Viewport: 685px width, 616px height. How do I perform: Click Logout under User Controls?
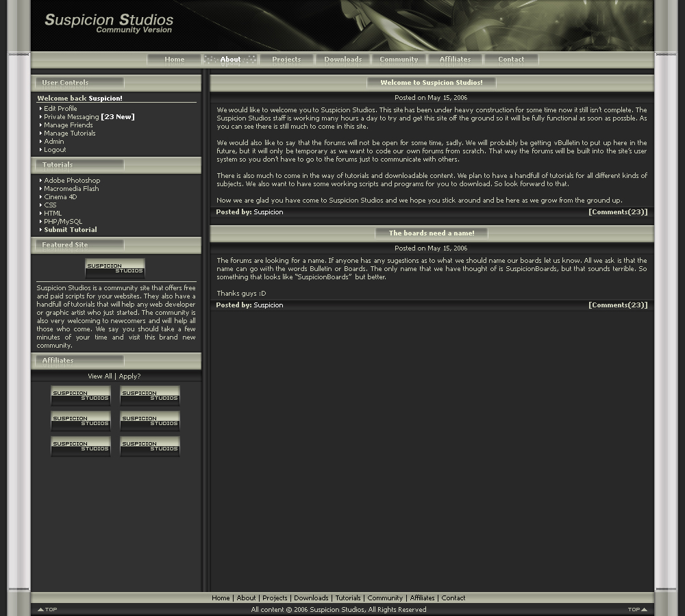55,149
